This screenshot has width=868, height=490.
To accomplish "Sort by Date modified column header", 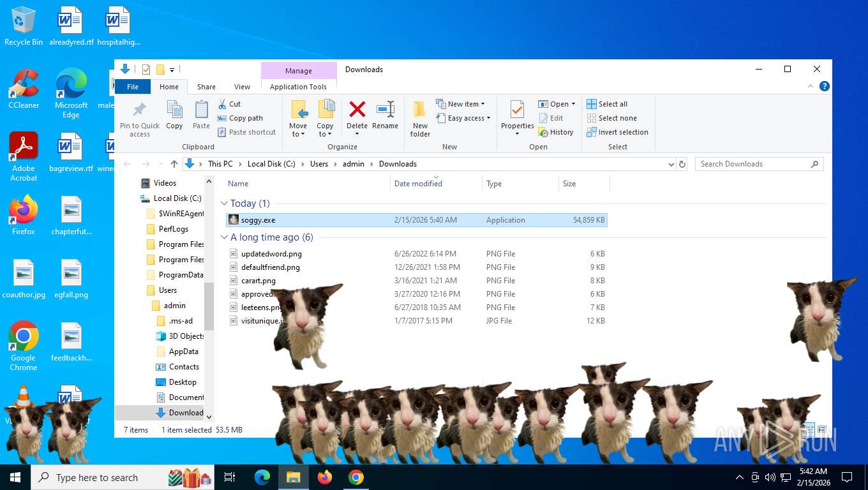I will point(436,184).
